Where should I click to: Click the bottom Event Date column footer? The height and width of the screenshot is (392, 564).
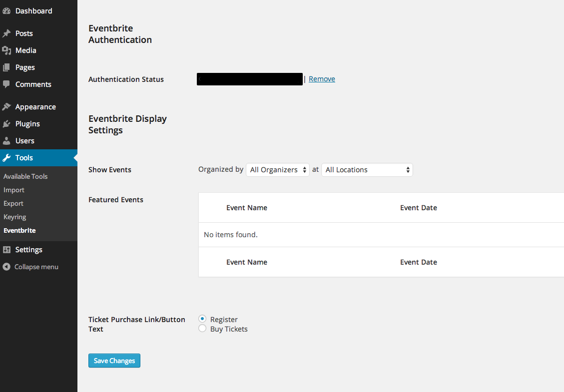tap(419, 262)
